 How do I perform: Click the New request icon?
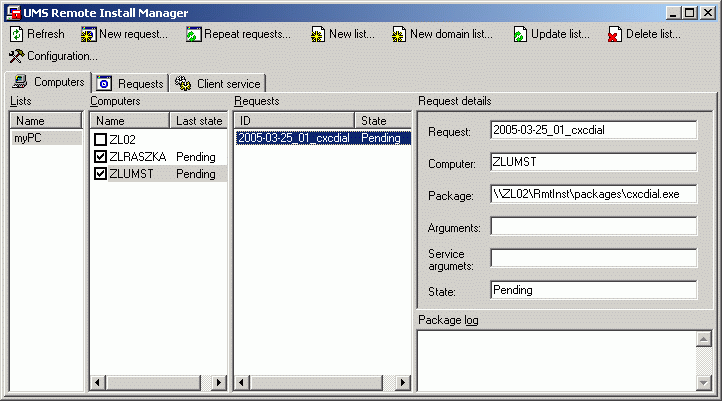88,35
